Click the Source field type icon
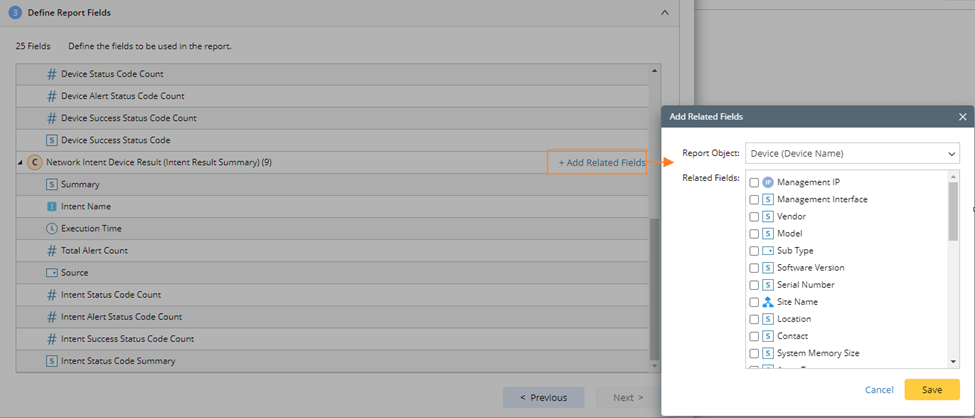Image resolution: width=975 pixels, height=418 pixels. [x=52, y=273]
